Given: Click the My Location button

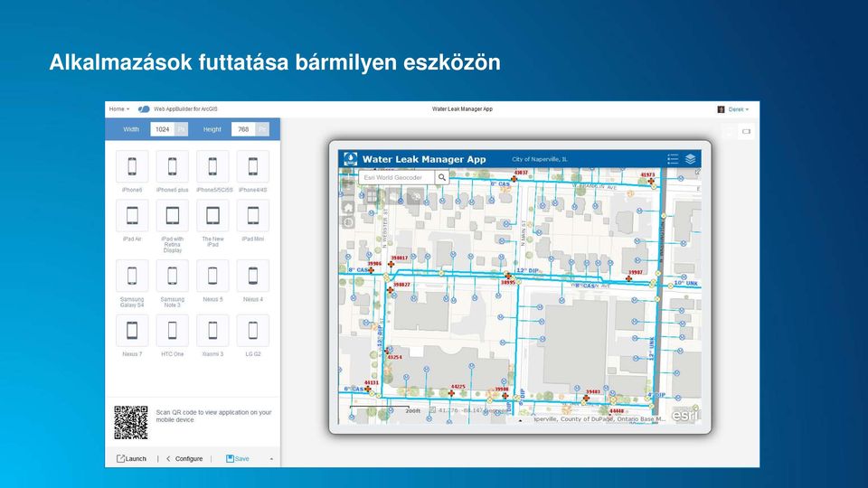Looking at the screenshot, I should [x=348, y=222].
